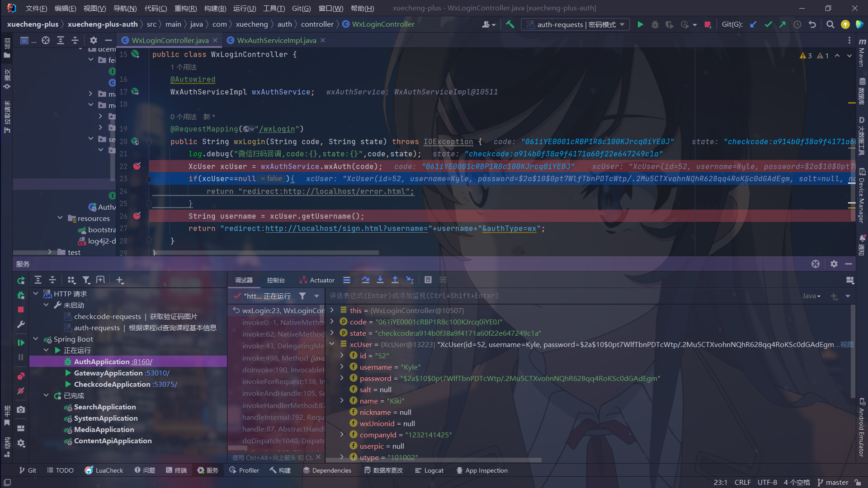Open the 重构(R) menu

[x=185, y=8]
